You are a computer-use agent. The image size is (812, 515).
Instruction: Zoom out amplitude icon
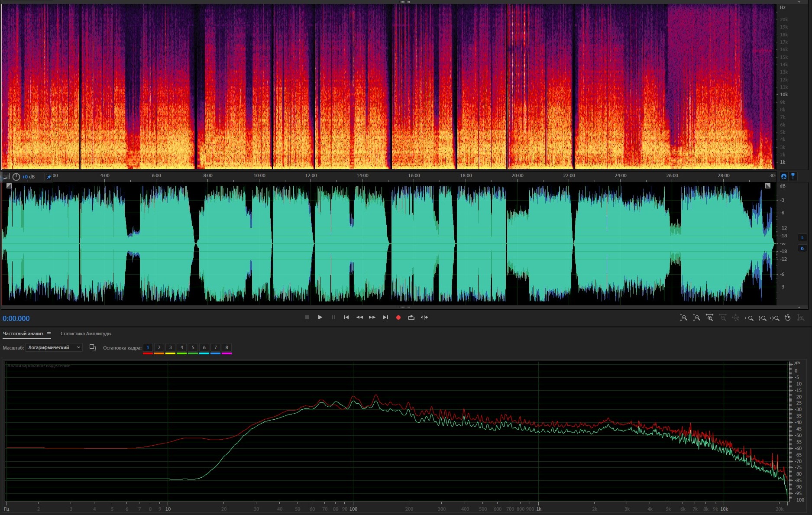click(696, 318)
